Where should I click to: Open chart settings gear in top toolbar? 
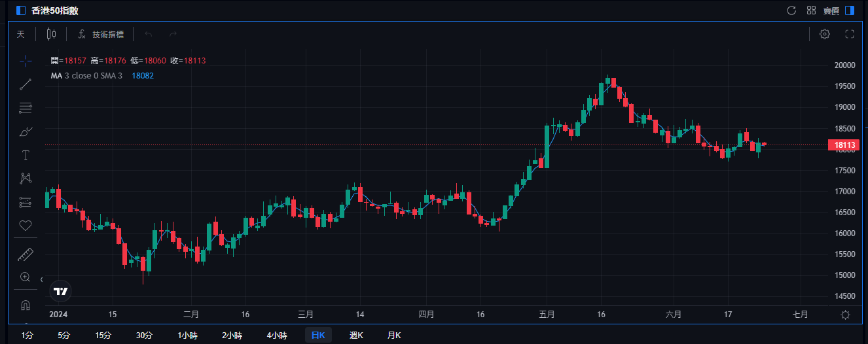coord(825,34)
